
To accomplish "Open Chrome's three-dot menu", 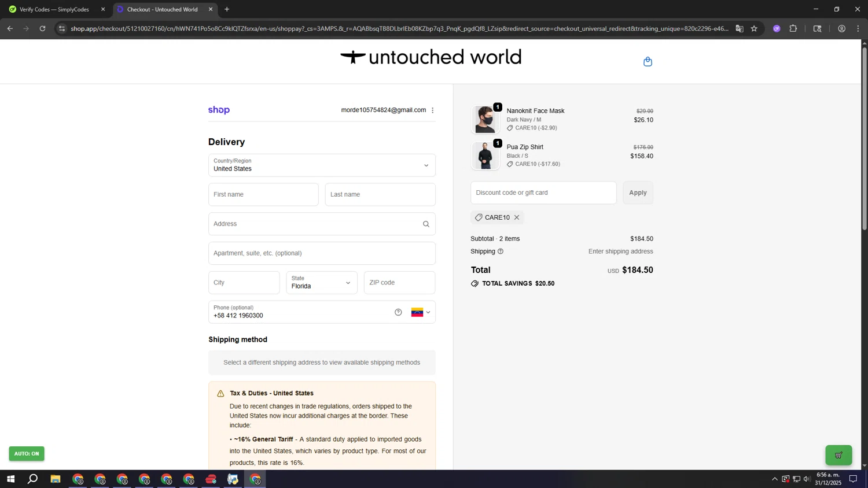I will [x=858, y=28].
